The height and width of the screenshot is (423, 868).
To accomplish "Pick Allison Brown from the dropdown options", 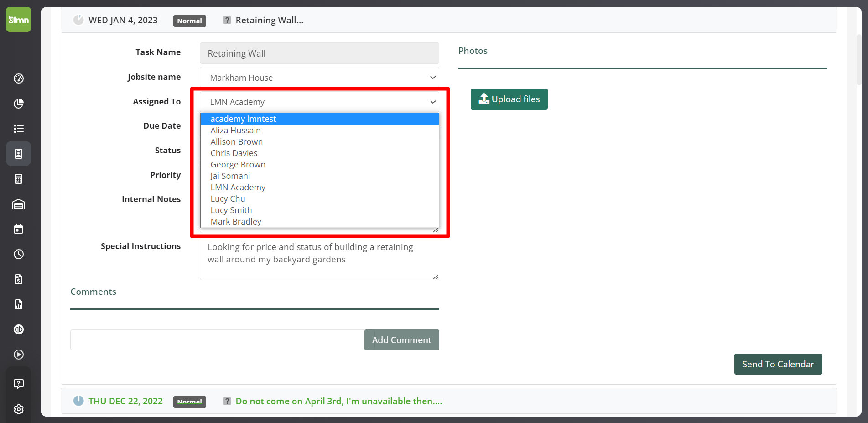I will [x=319, y=141].
